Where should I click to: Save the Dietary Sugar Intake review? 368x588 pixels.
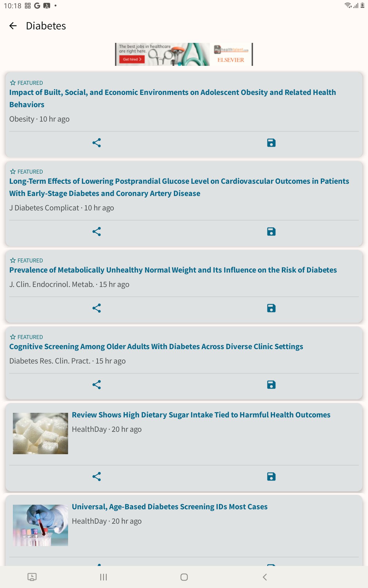point(271,477)
